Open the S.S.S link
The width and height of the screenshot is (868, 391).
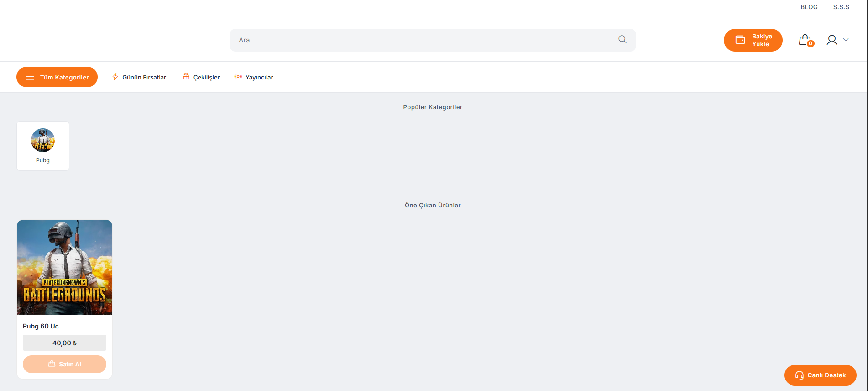[841, 7]
